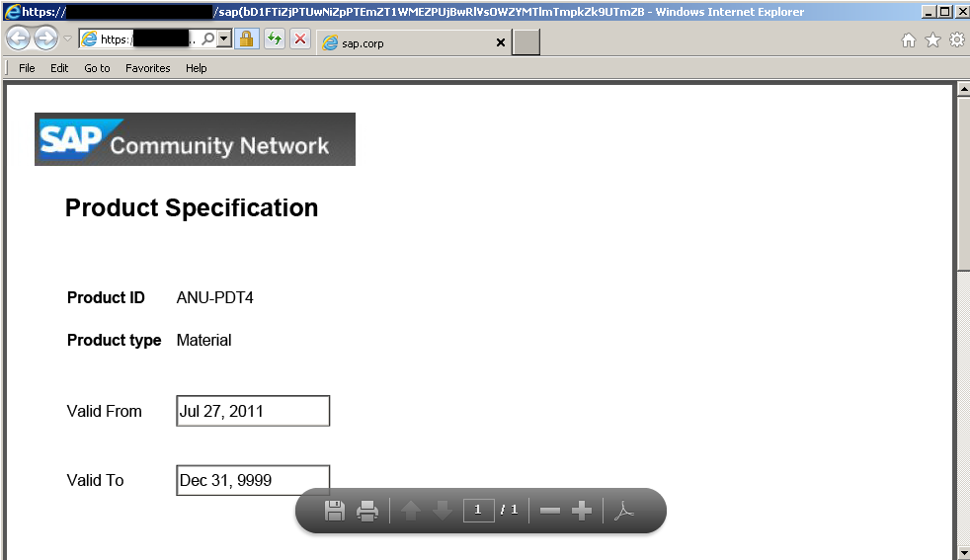The width and height of the screenshot is (970, 560).
Task: Save the PDF with floppy disk icon
Action: (x=335, y=512)
